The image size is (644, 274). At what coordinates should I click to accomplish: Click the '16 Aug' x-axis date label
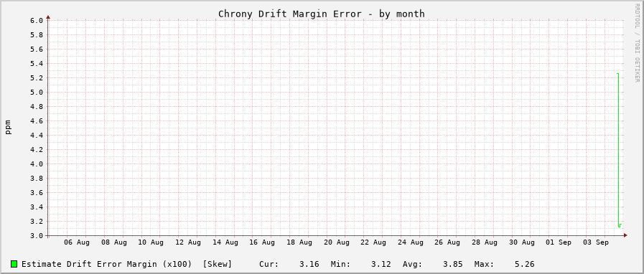click(x=262, y=243)
